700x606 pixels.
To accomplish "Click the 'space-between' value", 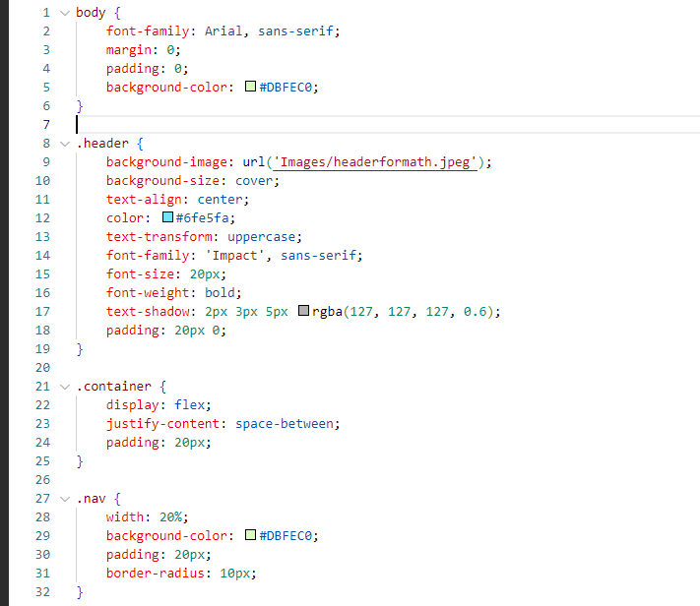I will [x=285, y=424].
